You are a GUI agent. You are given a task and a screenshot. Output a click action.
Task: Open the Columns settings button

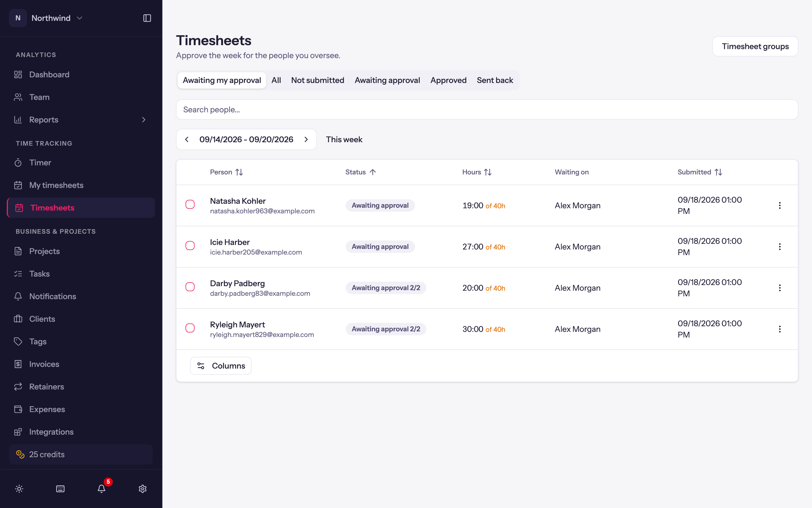coord(221,365)
